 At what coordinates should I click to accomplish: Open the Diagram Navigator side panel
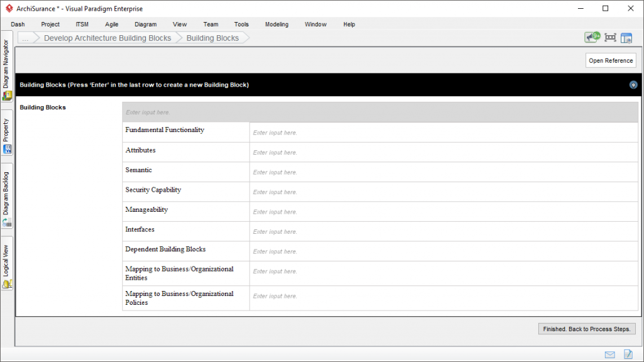(7, 69)
